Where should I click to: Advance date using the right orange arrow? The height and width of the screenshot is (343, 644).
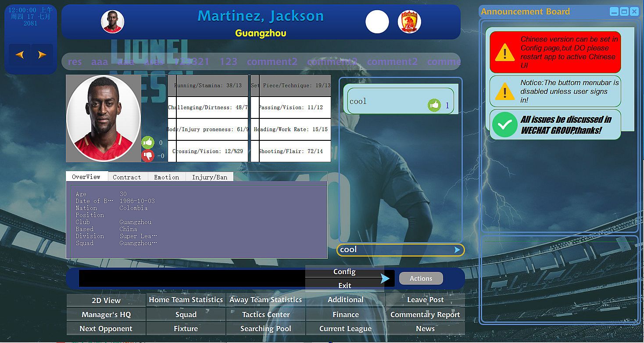click(42, 55)
